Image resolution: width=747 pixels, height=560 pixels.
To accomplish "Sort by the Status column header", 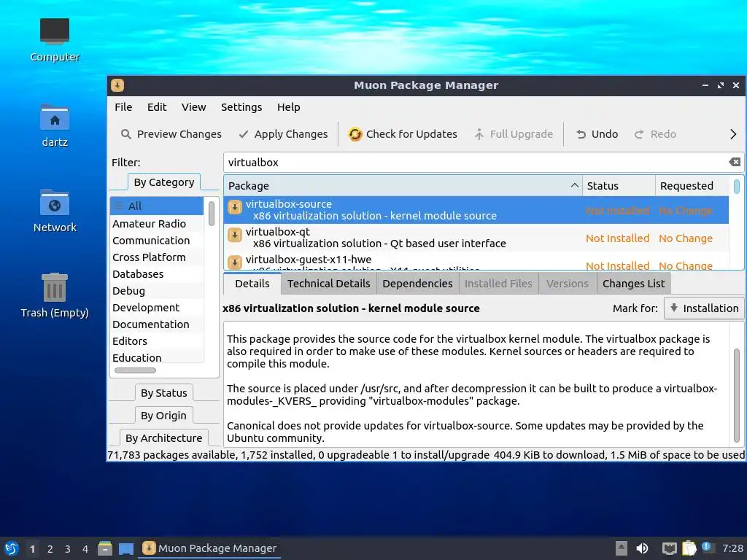I will pos(619,186).
